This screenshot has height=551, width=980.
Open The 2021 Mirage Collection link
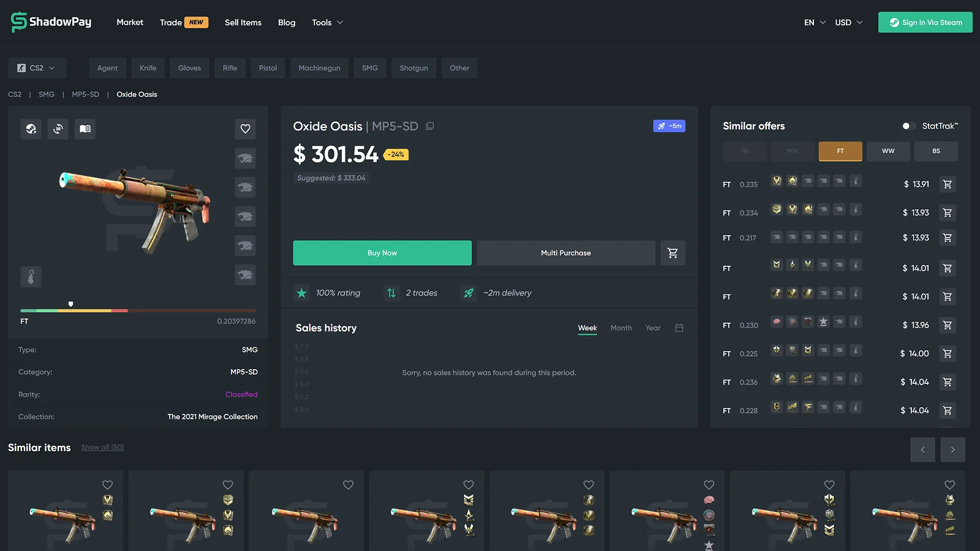click(213, 417)
